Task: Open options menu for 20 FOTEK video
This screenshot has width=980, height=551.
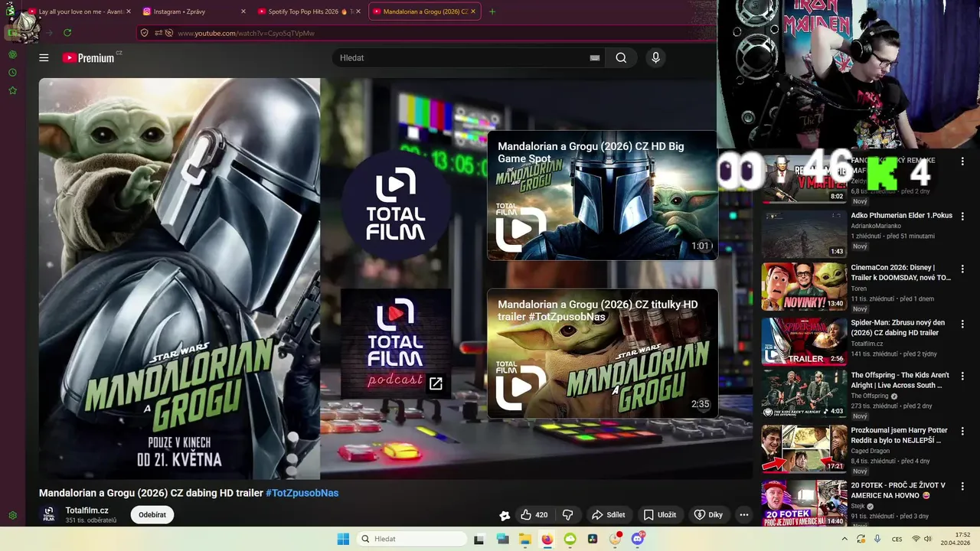Action: click(x=962, y=487)
